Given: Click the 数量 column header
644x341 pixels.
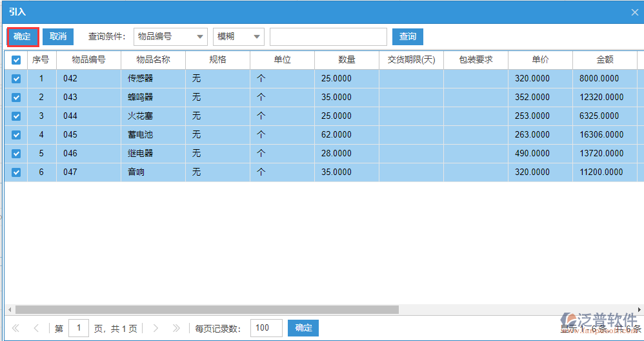Looking at the screenshot, I should click(347, 60).
